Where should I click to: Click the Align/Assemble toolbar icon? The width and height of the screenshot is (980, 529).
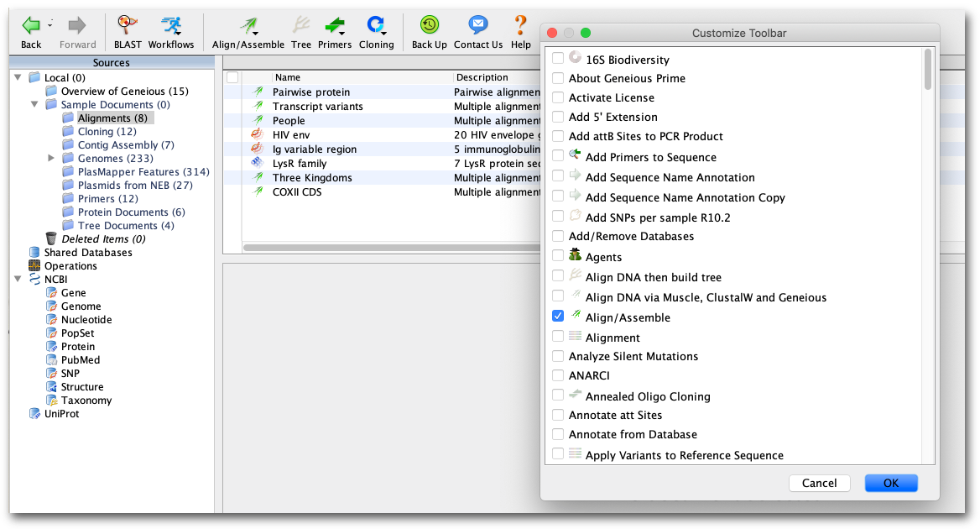click(x=248, y=26)
